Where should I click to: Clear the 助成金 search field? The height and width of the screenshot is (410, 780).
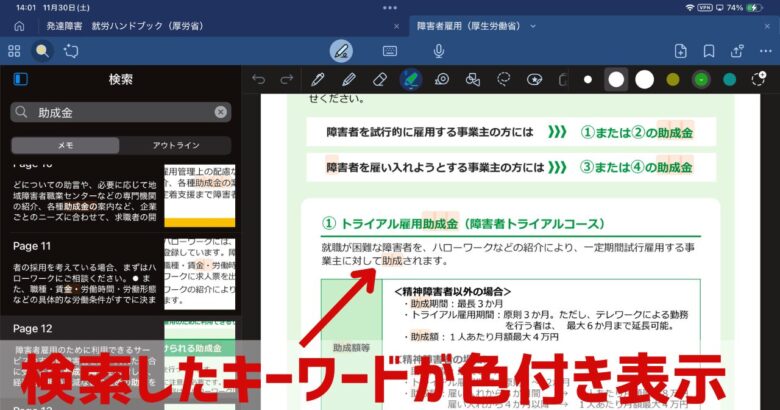pos(220,112)
